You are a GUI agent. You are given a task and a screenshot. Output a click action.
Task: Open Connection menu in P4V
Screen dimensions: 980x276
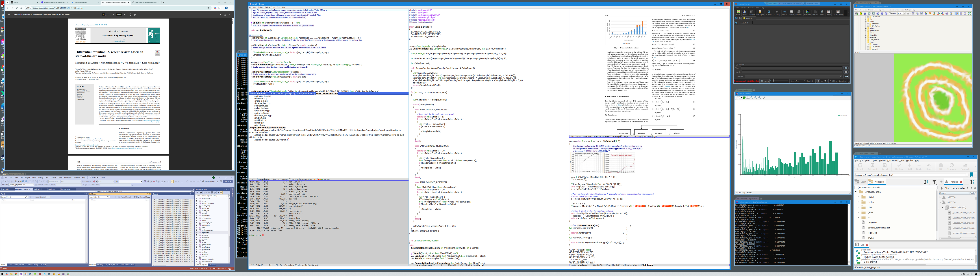point(892,161)
